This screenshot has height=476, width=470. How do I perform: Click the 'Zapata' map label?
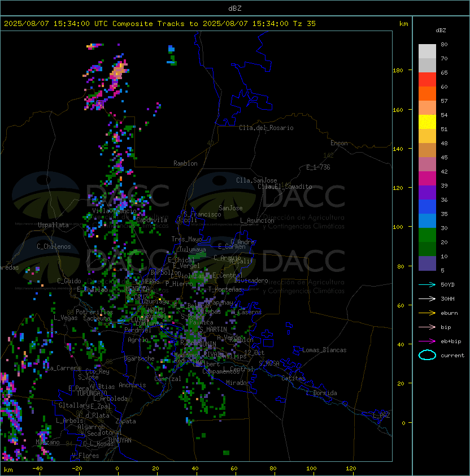click(x=125, y=421)
